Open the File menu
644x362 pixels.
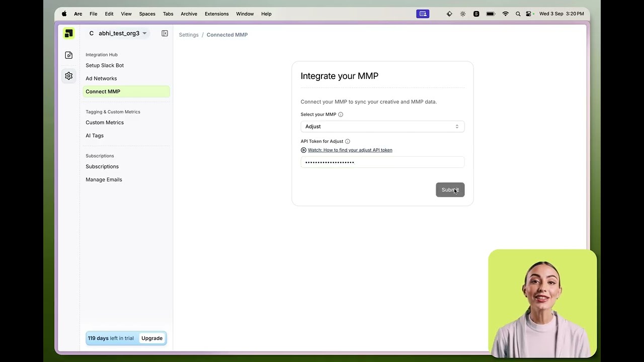[94, 14]
